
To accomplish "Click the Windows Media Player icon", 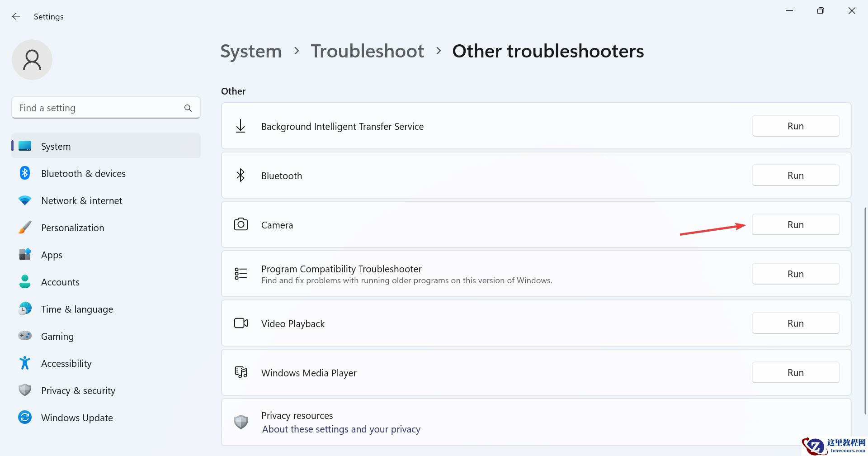I will point(241,372).
